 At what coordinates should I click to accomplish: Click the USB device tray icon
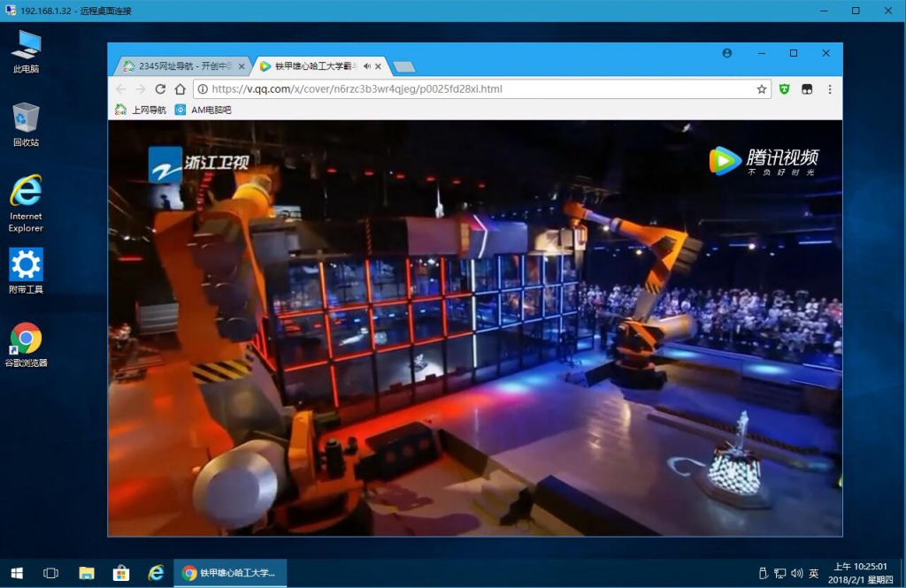(x=763, y=573)
